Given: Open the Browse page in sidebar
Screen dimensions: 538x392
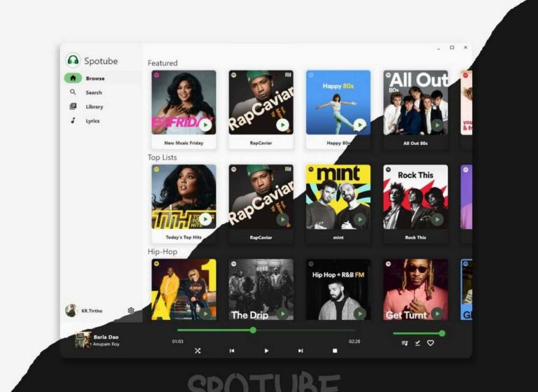Looking at the screenshot, I should point(102,78).
